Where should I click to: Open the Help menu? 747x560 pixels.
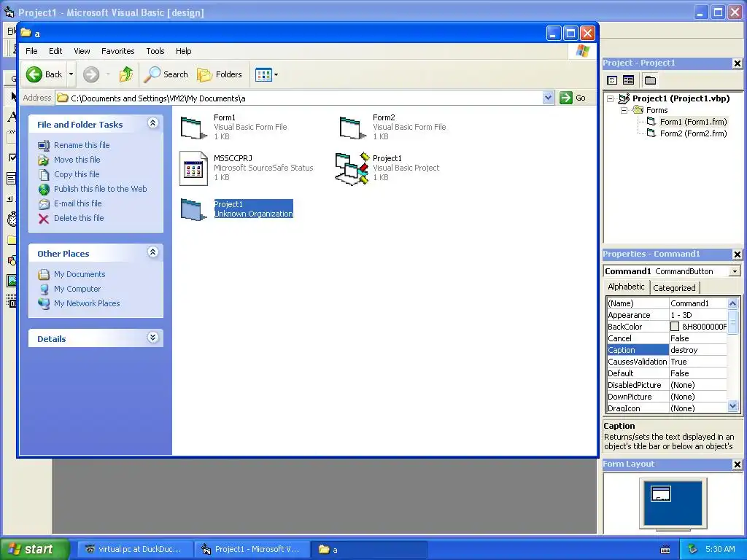coord(183,51)
